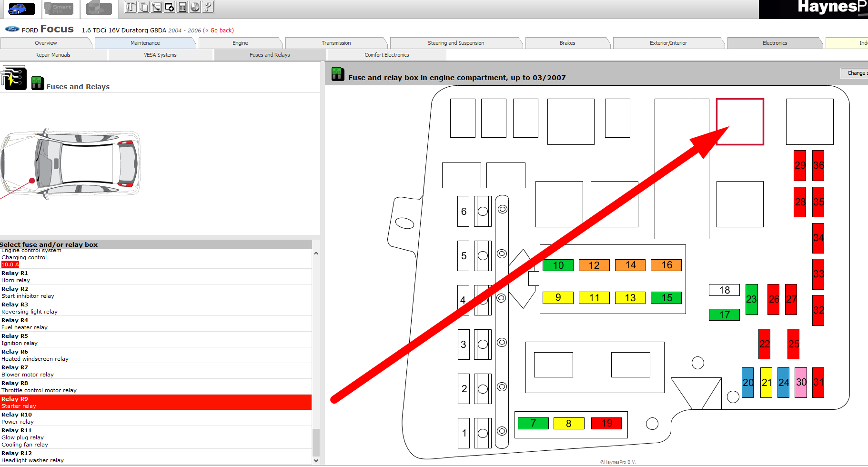Select Relay R1 Horn relay row
This screenshot has width=868, height=467.
point(156,277)
